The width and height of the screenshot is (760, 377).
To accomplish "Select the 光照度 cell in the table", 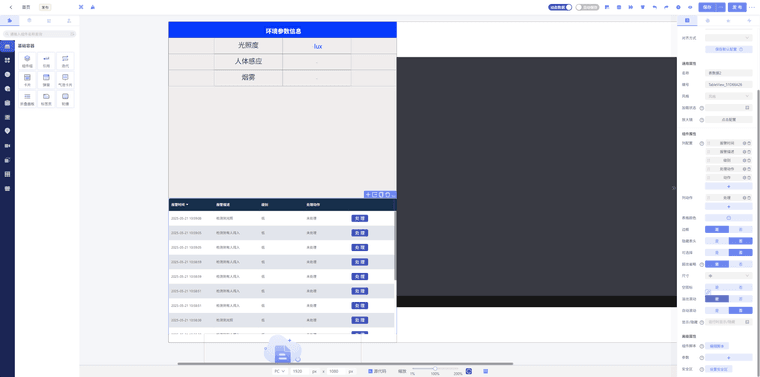I will pyautogui.click(x=248, y=46).
